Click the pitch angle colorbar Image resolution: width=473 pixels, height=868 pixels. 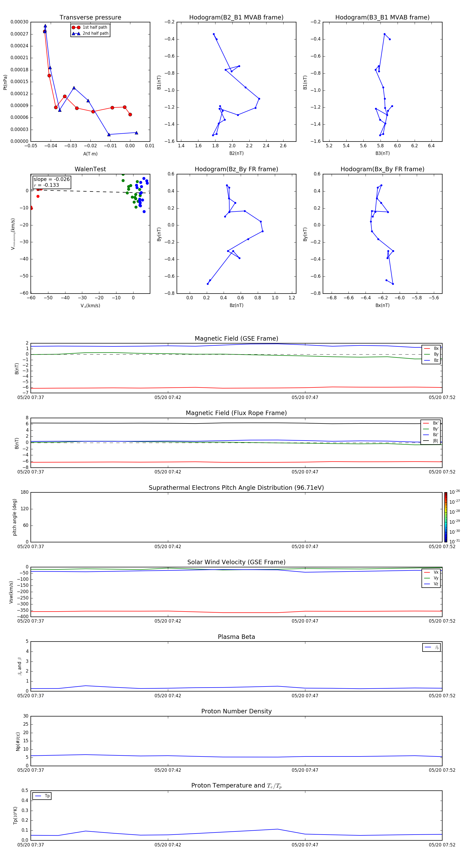446,517
